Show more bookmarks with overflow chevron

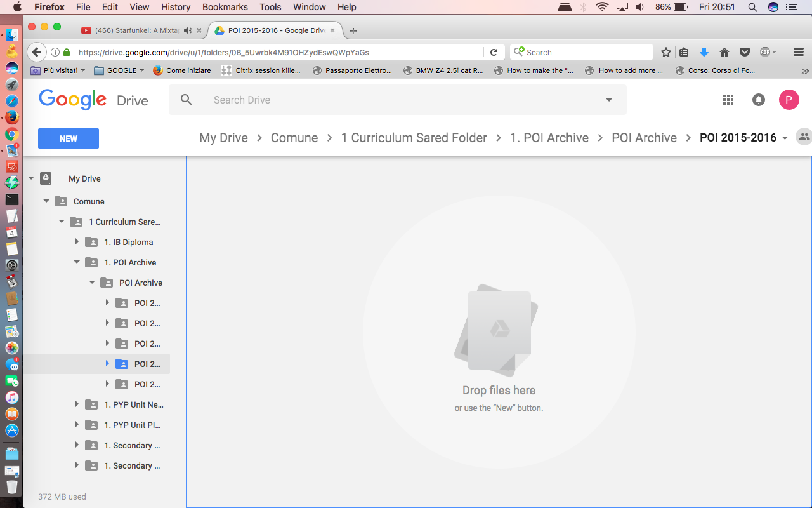[805, 70]
